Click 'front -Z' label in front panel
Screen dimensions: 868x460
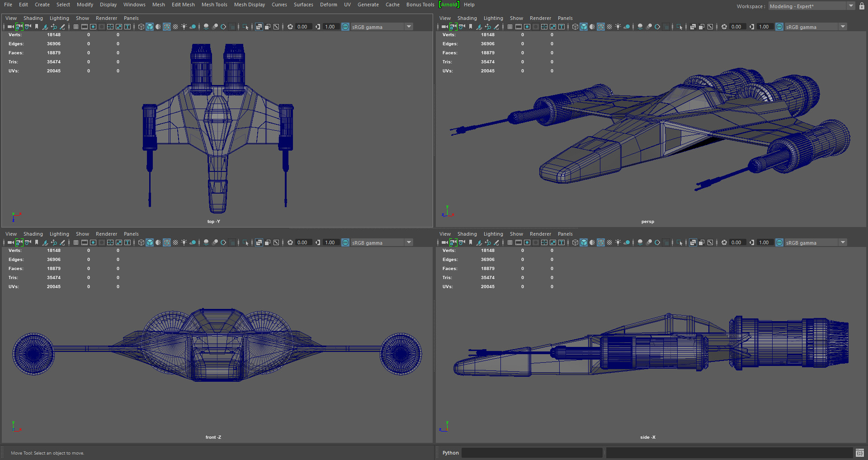tap(213, 437)
